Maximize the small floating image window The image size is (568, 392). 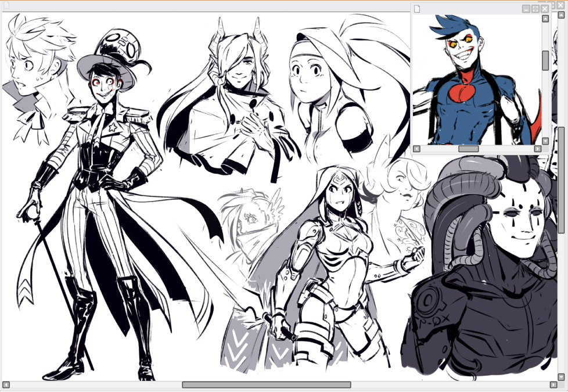pyautogui.click(x=535, y=9)
